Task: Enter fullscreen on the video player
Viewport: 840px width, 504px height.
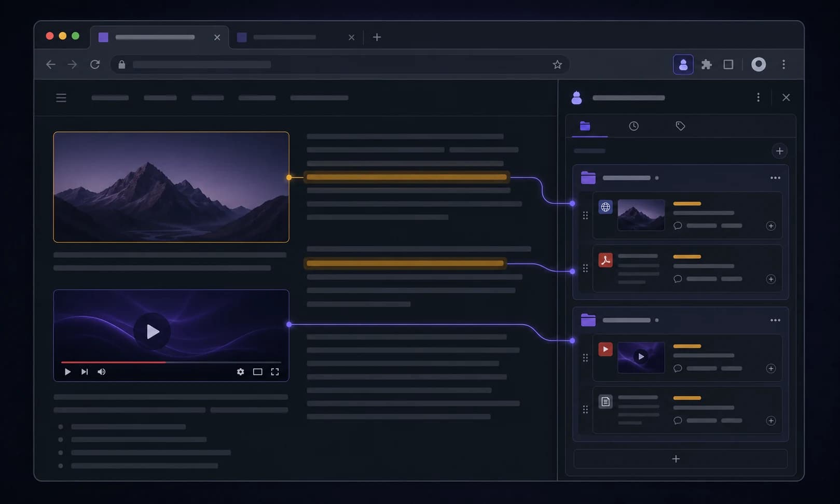Action: 275,372
